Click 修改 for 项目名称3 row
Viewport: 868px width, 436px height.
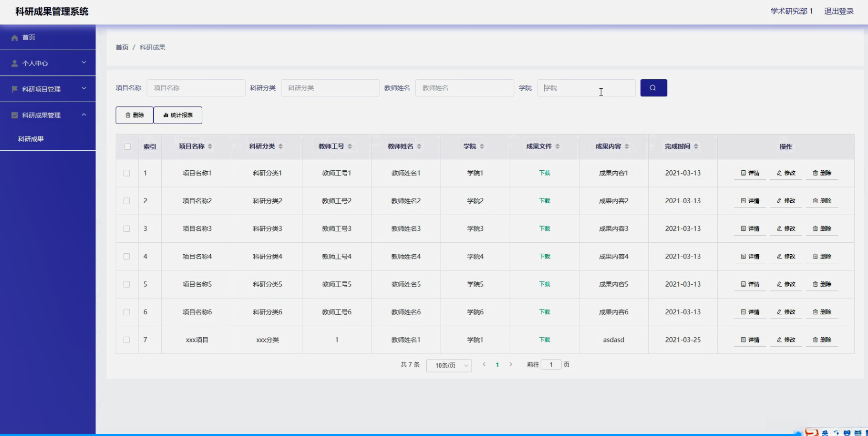tap(786, 229)
